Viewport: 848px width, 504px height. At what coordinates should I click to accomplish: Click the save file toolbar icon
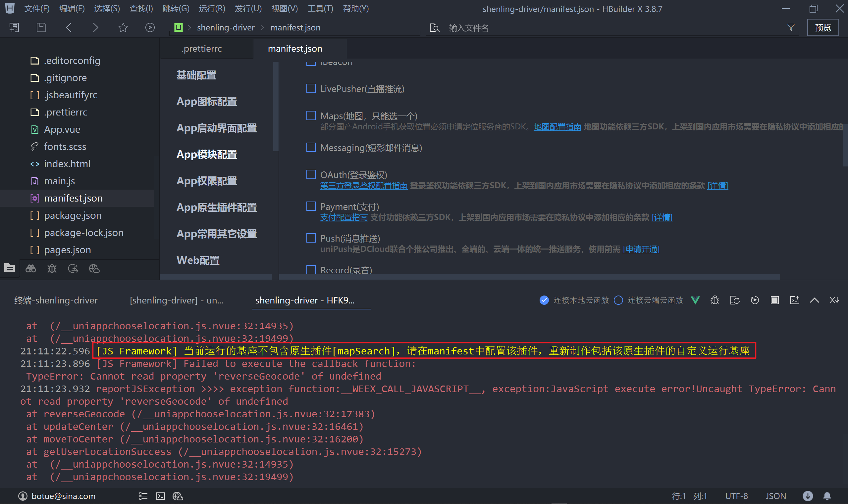click(x=41, y=27)
